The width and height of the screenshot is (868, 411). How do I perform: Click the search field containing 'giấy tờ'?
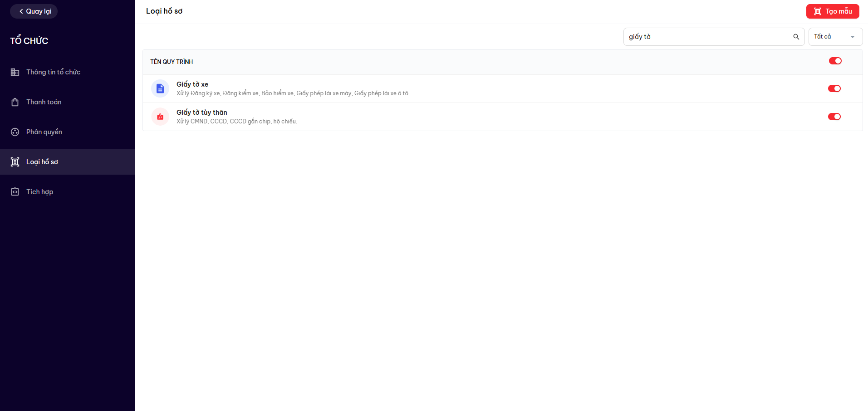[x=714, y=37]
